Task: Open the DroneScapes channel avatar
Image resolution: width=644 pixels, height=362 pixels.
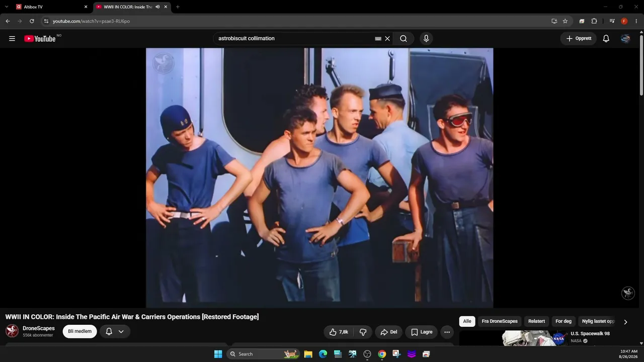Action: 12,331
